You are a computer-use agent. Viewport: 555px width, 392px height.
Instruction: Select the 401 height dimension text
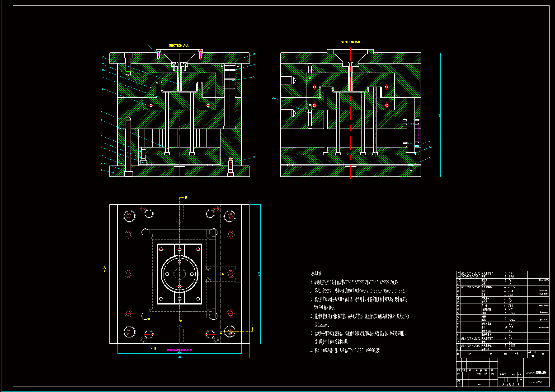pyautogui.click(x=439, y=115)
